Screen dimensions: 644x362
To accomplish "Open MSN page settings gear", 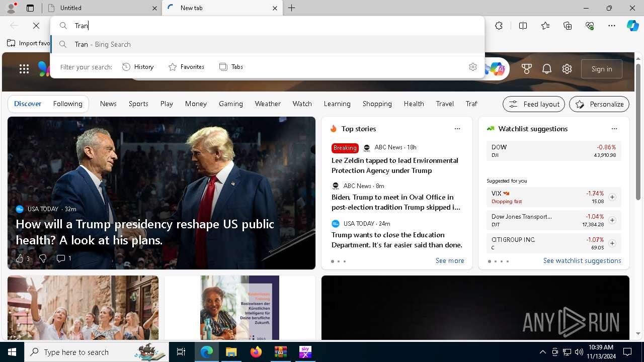I will pos(567,69).
